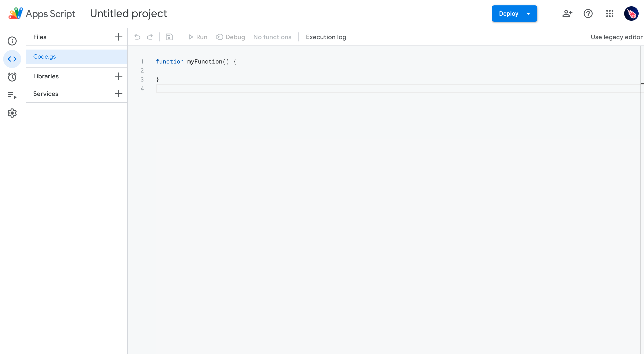Select the Editor code icon in sidebar
The height and width of the screenshot is (354, 644).
12,59
